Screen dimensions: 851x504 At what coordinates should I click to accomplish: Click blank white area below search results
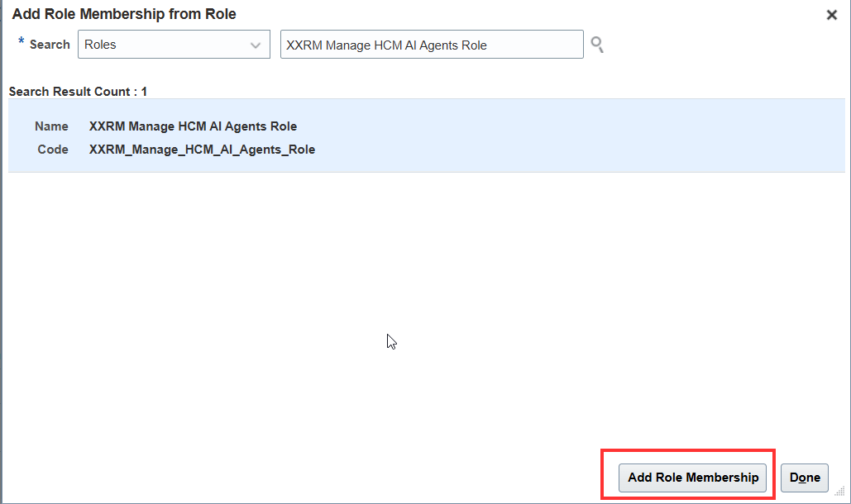click(x=414, y=273)
